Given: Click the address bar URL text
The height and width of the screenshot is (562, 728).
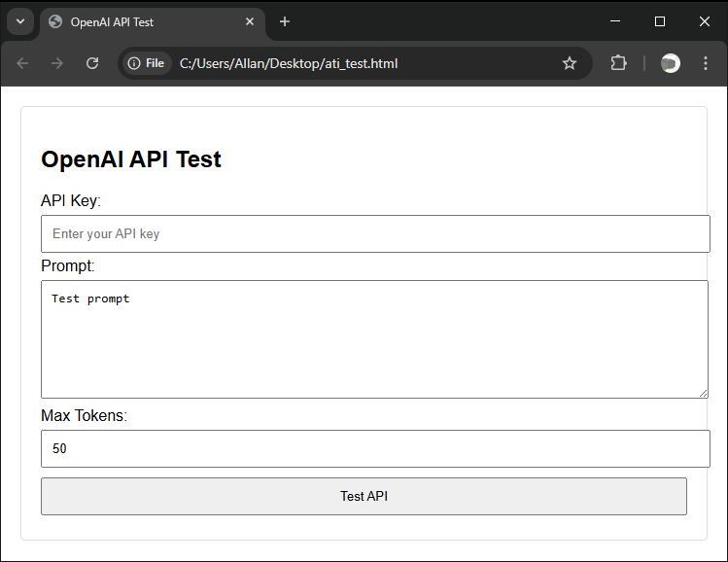Looking at the screenshot, I should click(289, 63).
